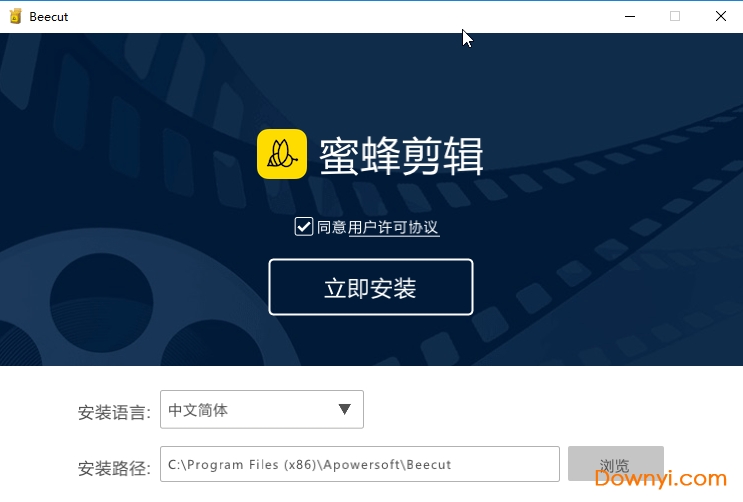Click the 安装路径 label
Image resolution: width=743 pixels, height=502 pixels.
point(114,467)
